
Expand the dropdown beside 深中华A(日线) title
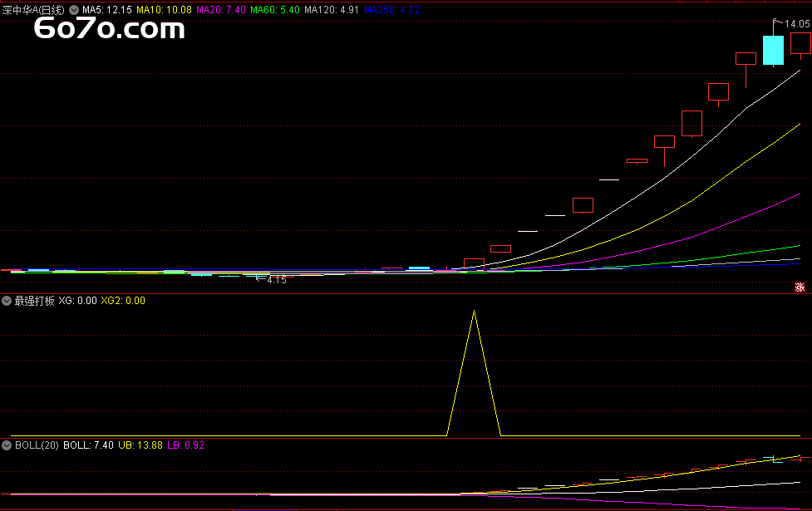(x=74, y=10)
